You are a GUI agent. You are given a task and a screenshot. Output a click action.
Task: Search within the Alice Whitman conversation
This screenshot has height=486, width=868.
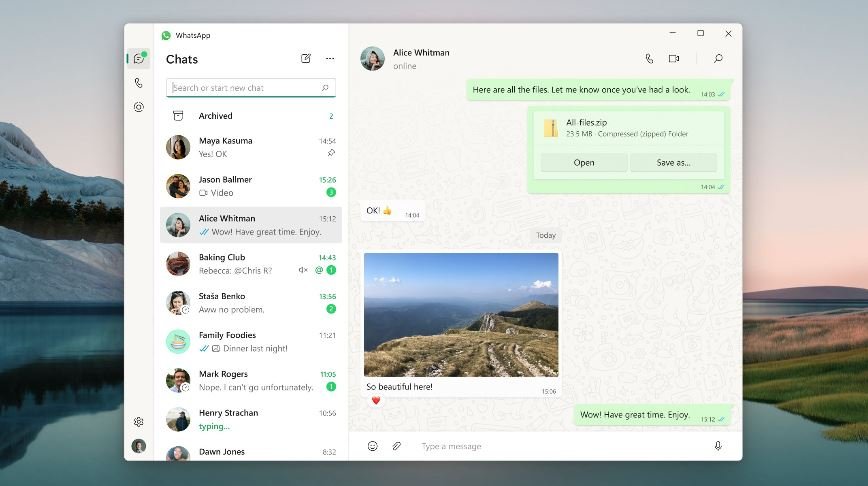[x=718, y=59]
